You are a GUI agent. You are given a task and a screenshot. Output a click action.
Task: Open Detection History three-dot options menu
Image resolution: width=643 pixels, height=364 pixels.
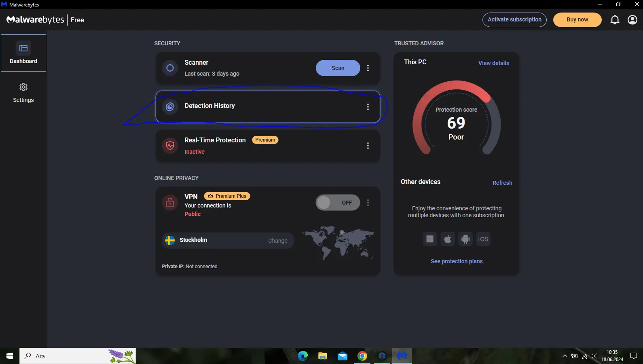point(368,107)
